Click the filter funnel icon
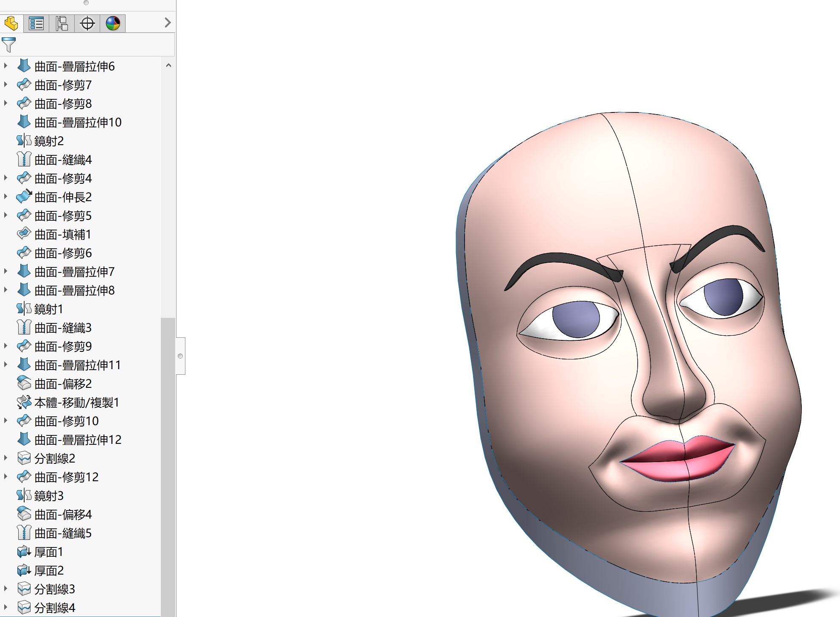The width and height of the screenshot is (840, 617). click(8, 45)
